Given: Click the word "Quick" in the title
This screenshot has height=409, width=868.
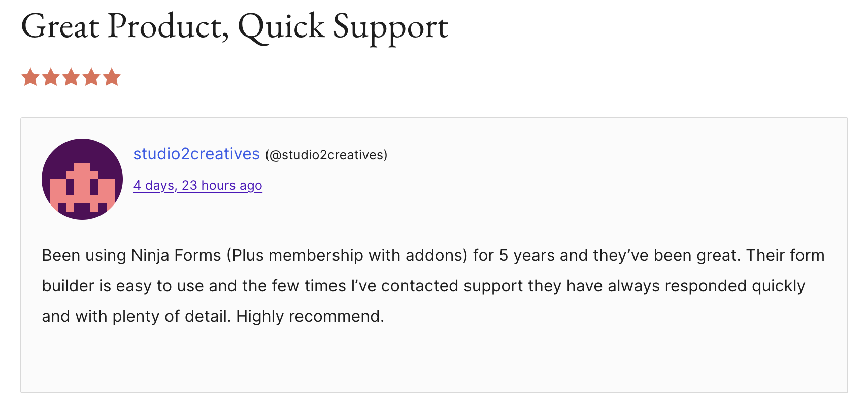Looking at the screenshot, I should pos(281,26).
